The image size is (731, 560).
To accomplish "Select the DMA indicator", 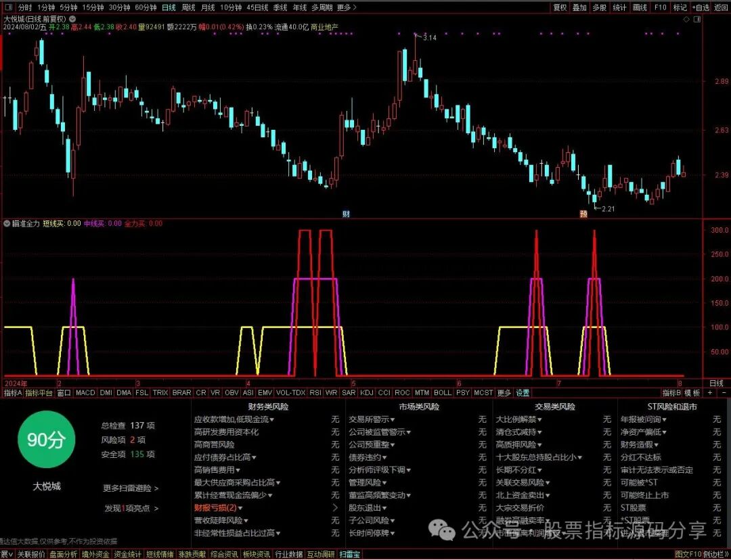I will click(124, 393).
